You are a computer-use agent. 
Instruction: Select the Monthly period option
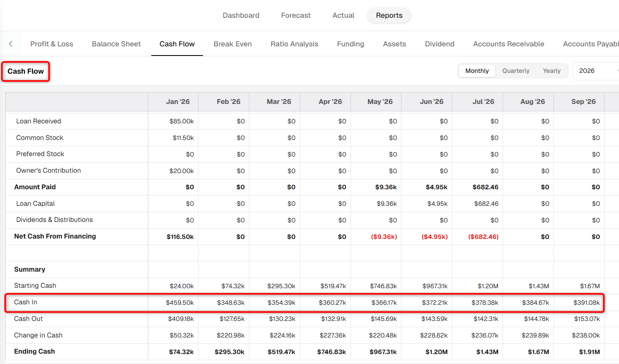[477, 71]
